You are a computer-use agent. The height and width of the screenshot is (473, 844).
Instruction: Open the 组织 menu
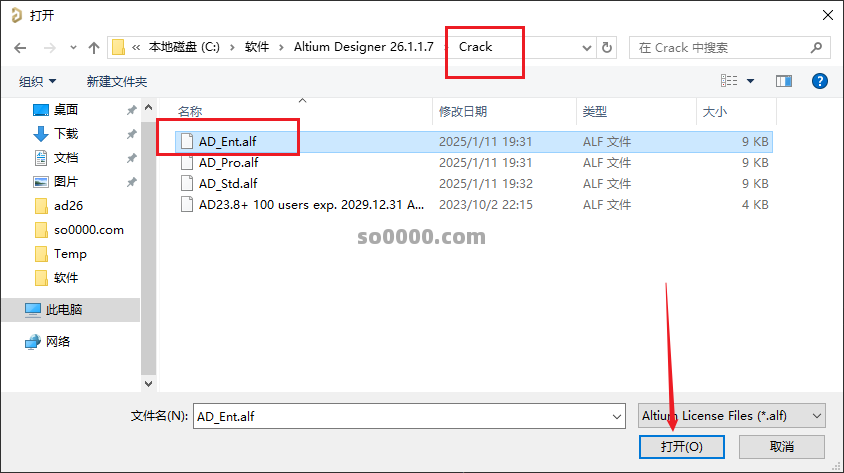37,81
